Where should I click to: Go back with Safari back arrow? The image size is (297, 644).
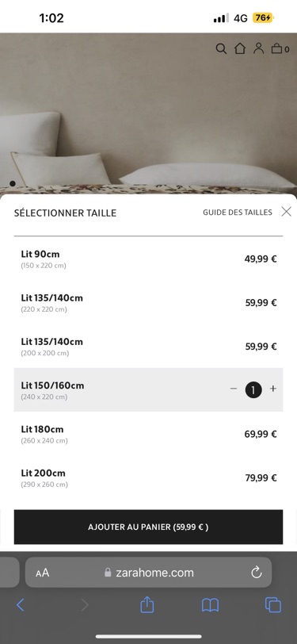[20, 605]
